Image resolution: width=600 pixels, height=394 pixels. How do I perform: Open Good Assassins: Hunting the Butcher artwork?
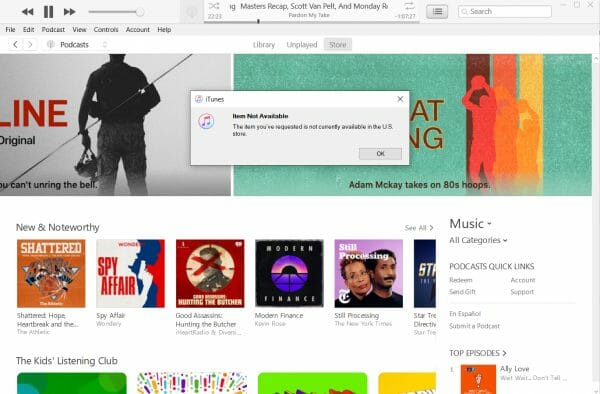(x=210, y=274)
